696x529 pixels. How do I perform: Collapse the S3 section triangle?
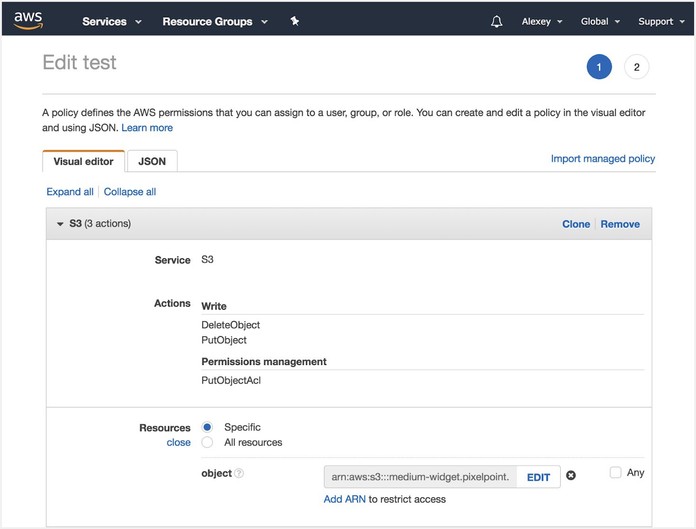pos(60,224)
